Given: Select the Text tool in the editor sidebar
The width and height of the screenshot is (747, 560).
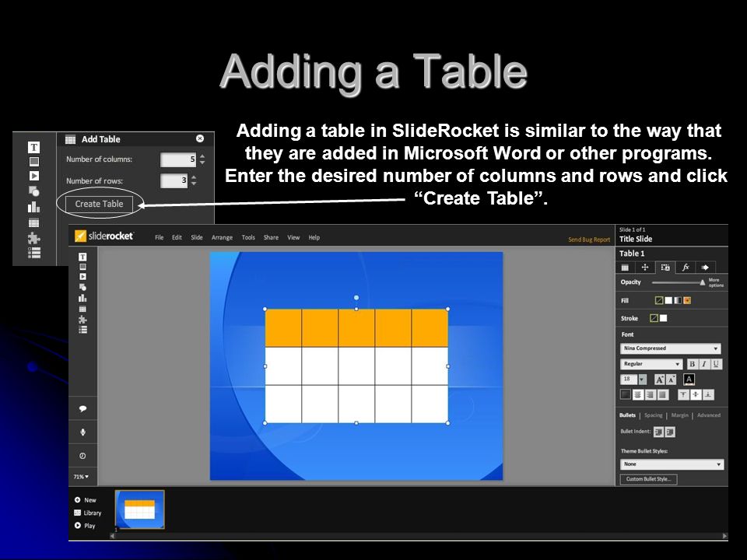Looking at the screenshot, I should click(x=82, y=257).
